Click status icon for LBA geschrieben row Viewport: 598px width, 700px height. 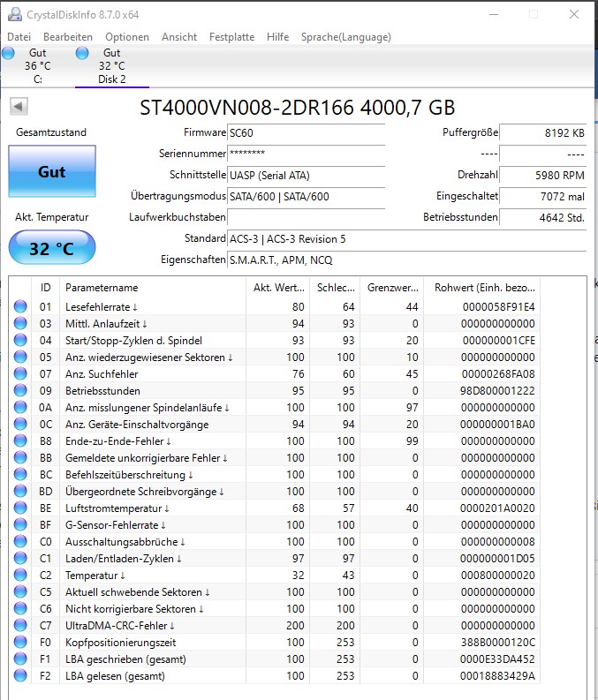[x=20, y=659]
